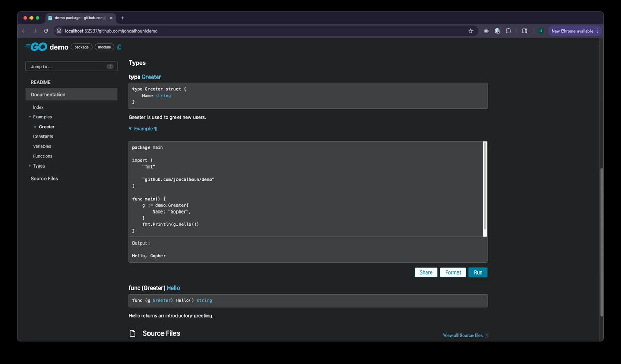Open external link icon beside View all Source files
The width and height of the screenshot is (621, 364).
click(x=486, y=336)
